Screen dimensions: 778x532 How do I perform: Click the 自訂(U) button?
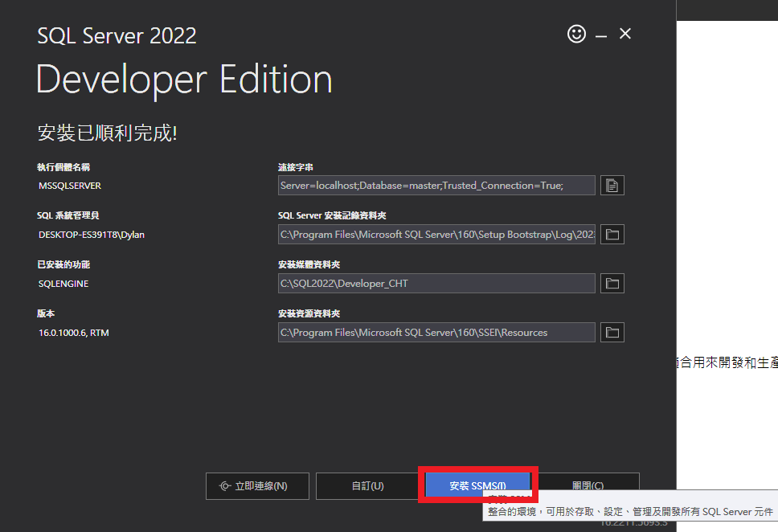coord(367,486)
